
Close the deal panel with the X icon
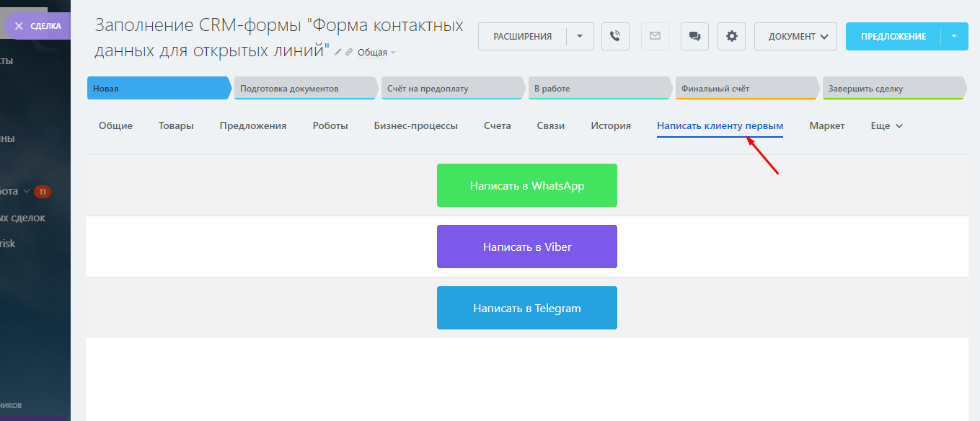tap(19, 26)
